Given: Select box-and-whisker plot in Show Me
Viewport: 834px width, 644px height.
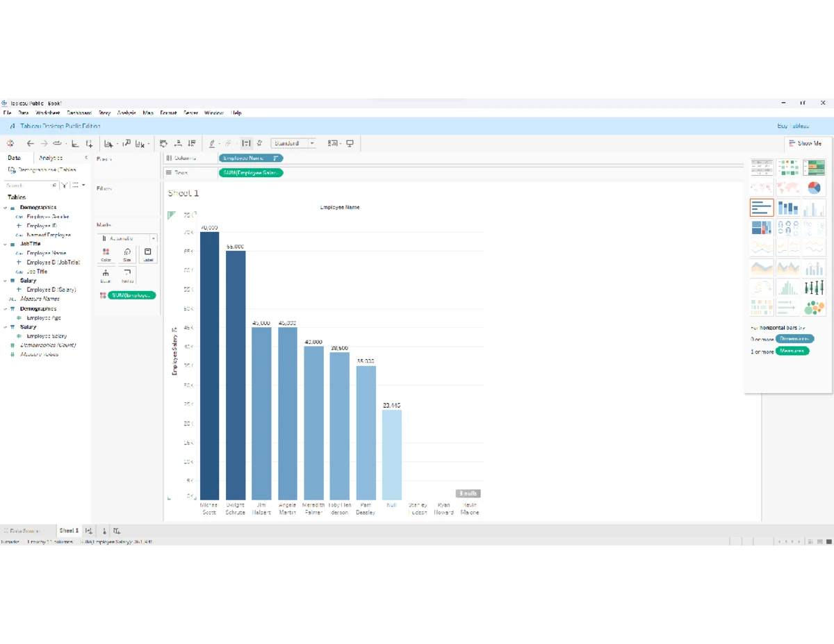Looking at the screenshot, I should [x=814, y=287].
